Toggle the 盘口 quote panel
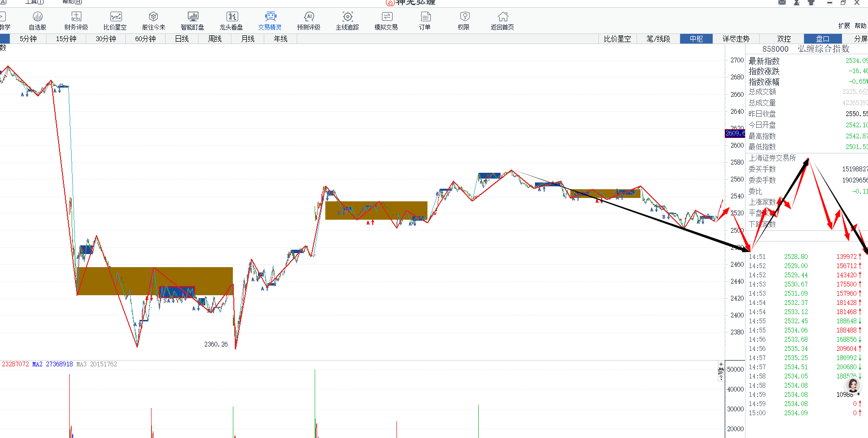The height and width of the screenshot is (438, 868). click(x=822, y=39)
